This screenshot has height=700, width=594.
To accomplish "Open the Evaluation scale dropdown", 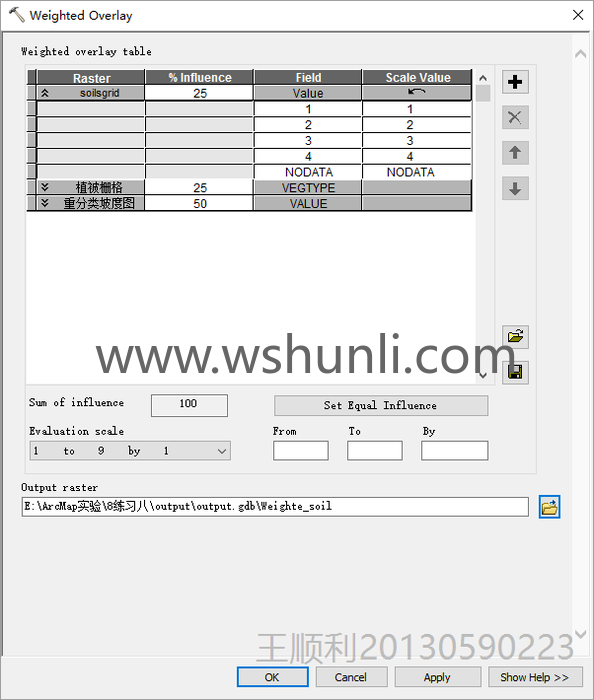I will pos(130,451).
